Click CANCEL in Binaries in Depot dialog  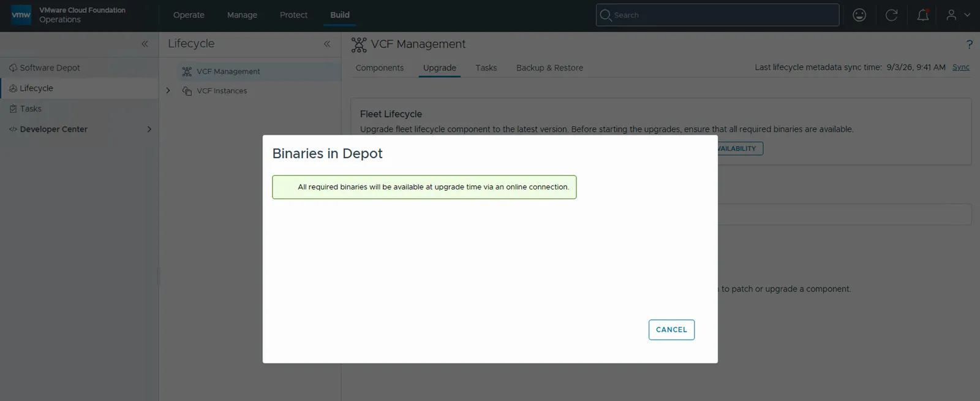coord(671,330)
